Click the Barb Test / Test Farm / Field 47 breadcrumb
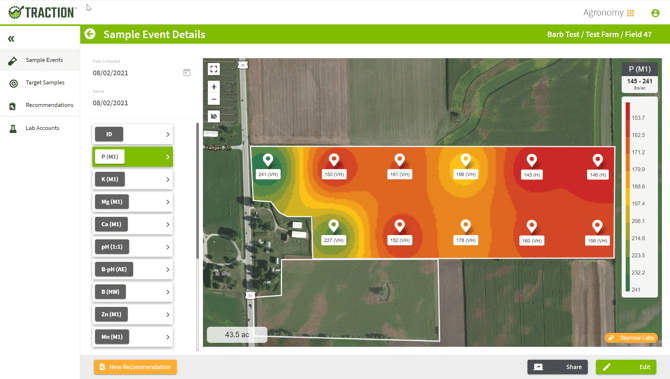Viewport: 670px width, 379px height. point(599,35)
